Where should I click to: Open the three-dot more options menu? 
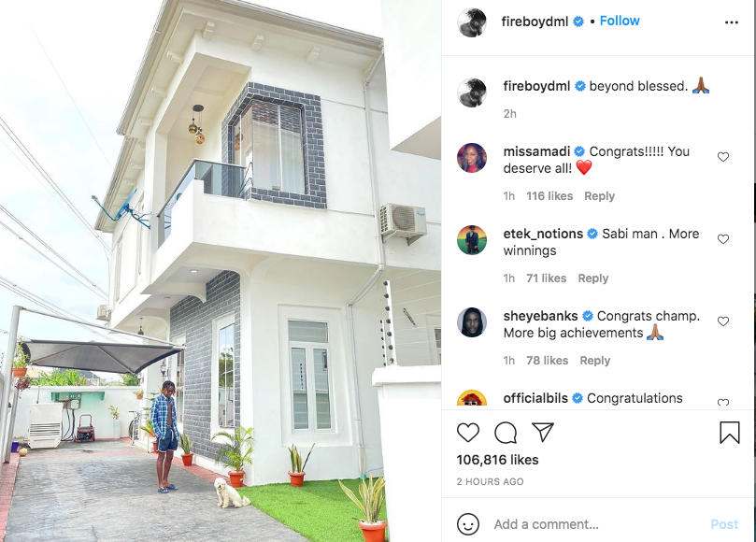732,22
